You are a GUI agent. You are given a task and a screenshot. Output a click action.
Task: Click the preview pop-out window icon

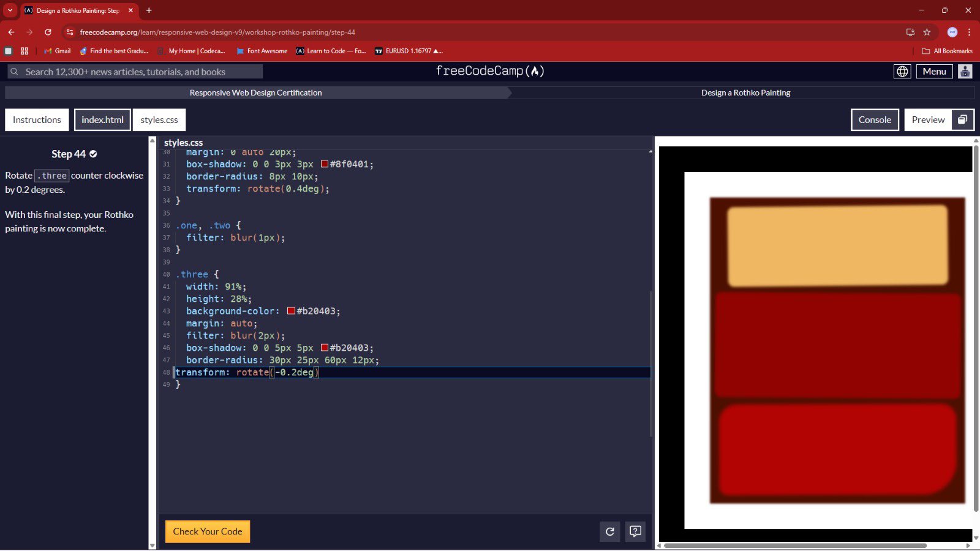tap(962, 120)
